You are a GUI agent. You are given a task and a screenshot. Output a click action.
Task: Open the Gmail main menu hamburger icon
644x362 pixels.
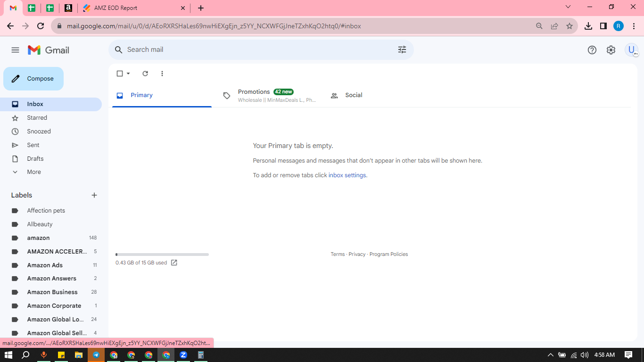[x=15, y=50]
